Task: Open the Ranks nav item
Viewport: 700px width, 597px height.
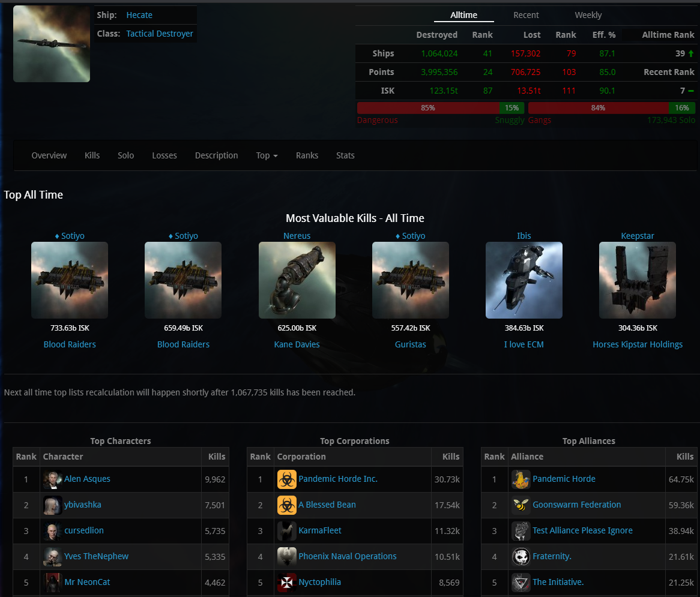Action: [307, 156]
